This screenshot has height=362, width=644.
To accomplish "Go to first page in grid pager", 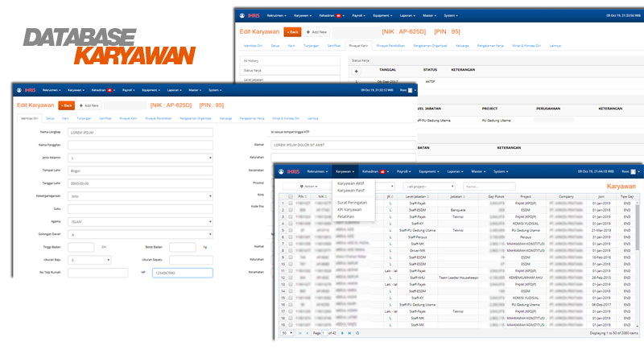I will tap(299, 332).
